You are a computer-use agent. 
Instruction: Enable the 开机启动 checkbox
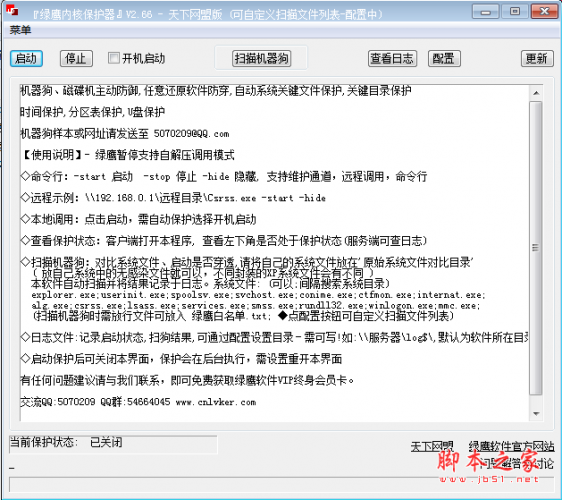click(114, 58)
